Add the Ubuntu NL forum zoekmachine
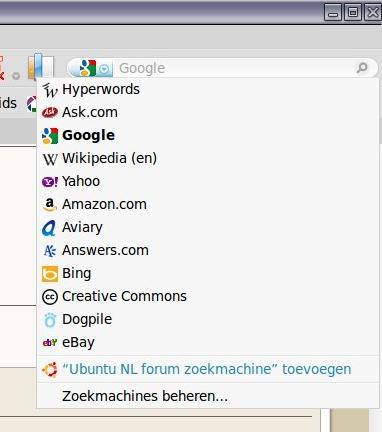 coord(208,369)
